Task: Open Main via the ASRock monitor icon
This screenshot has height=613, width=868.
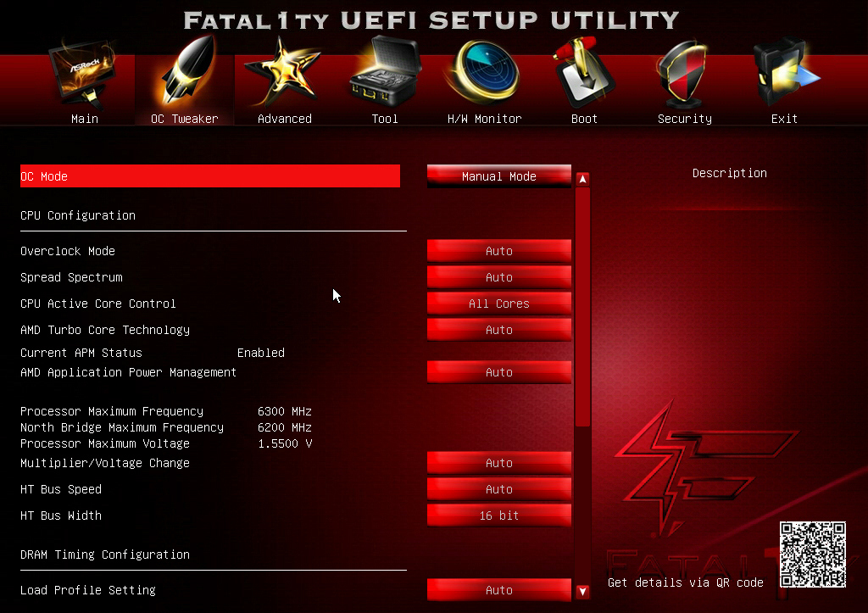Action: [84, 73]
